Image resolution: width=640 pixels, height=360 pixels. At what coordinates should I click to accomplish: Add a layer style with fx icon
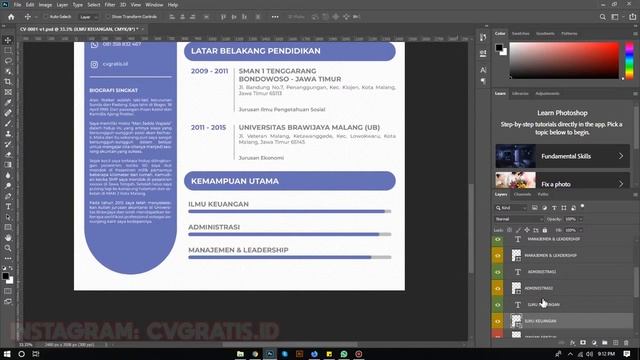tap(572, 343)
